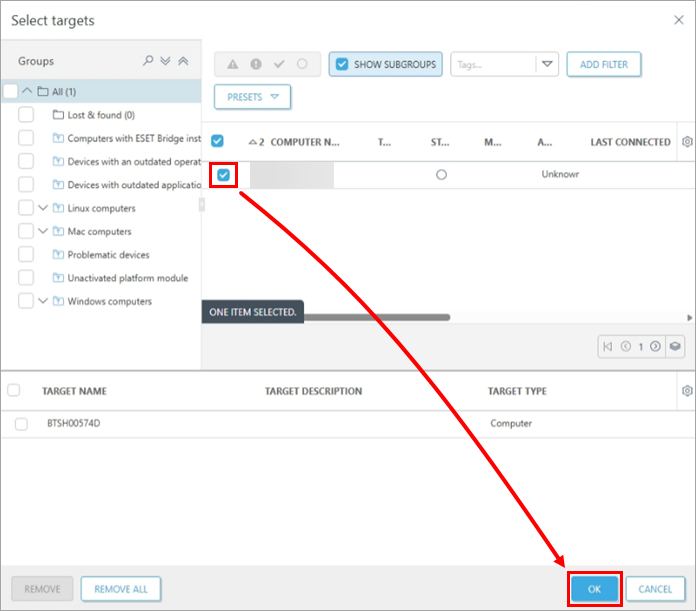Open the Tags dropdown arrow
This screenshot has width=696, height=611.
[546, 64]
